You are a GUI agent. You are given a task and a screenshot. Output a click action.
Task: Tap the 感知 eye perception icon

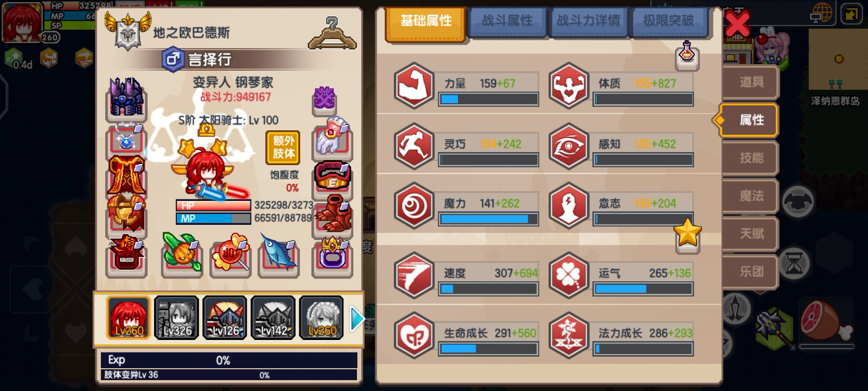tap(568, 146)
